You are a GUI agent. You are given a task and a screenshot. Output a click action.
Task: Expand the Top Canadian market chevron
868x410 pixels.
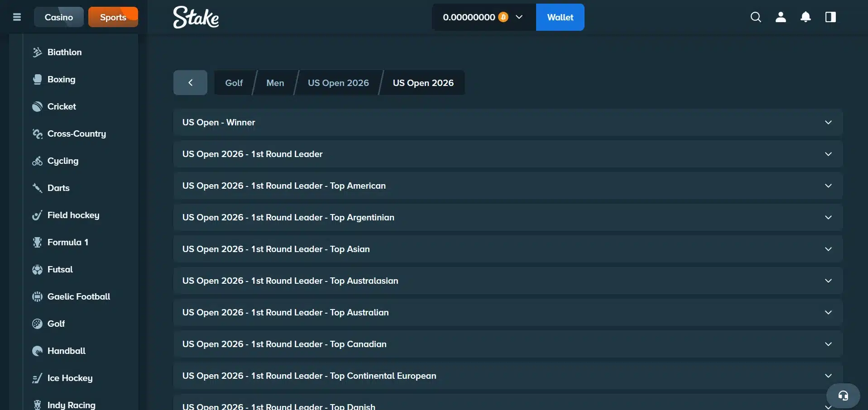tap(828, 344)
